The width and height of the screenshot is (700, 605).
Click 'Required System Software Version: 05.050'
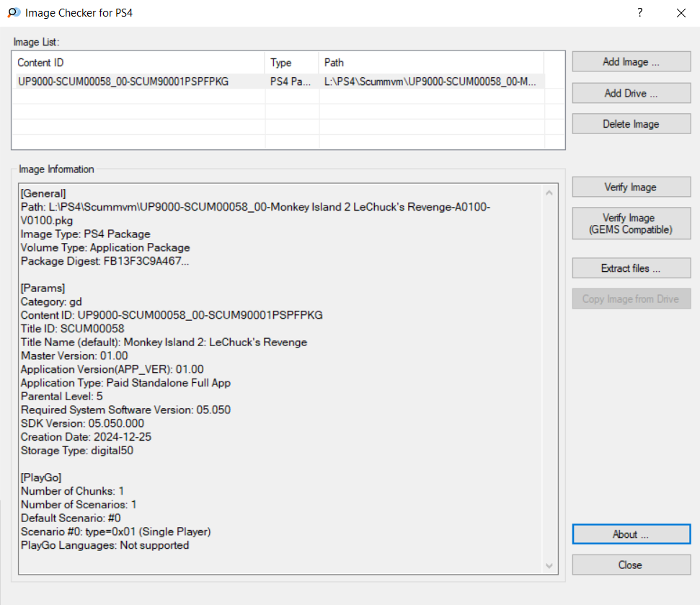point(125,410)
